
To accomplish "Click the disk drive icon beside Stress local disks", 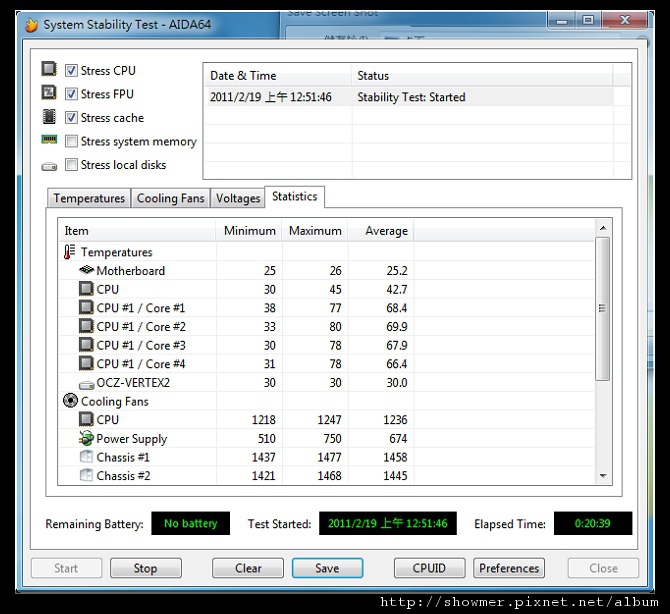I will pos(49,166).
